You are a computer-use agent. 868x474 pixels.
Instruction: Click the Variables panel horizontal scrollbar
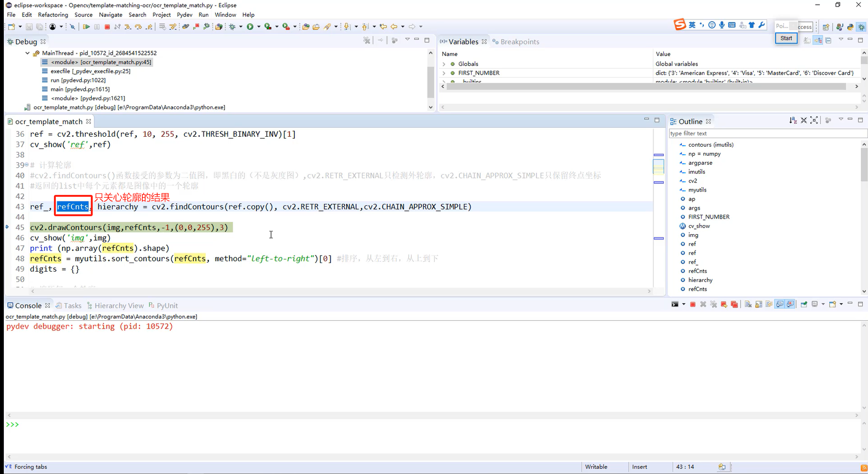[x=646, y=87]
